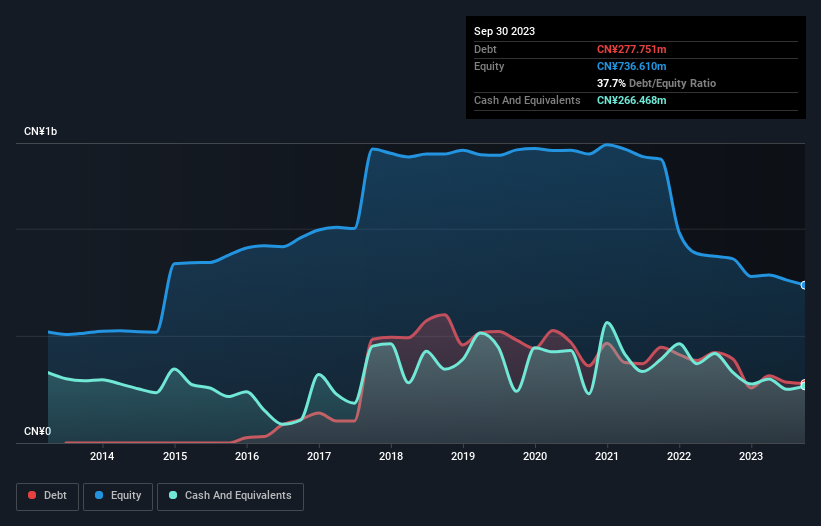Click the 2020 axis label
This screenshot has height=526, width=821.
pos(535,456)
